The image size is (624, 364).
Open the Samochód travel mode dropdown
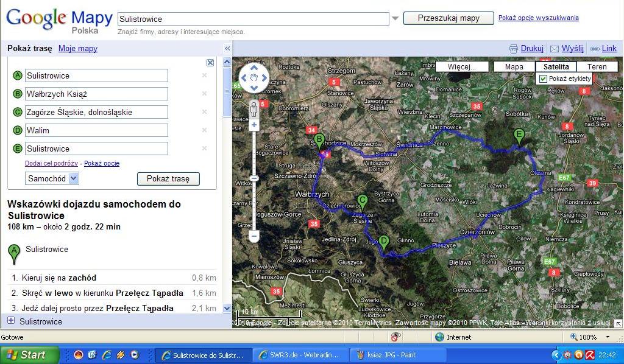tap(74, 178)
